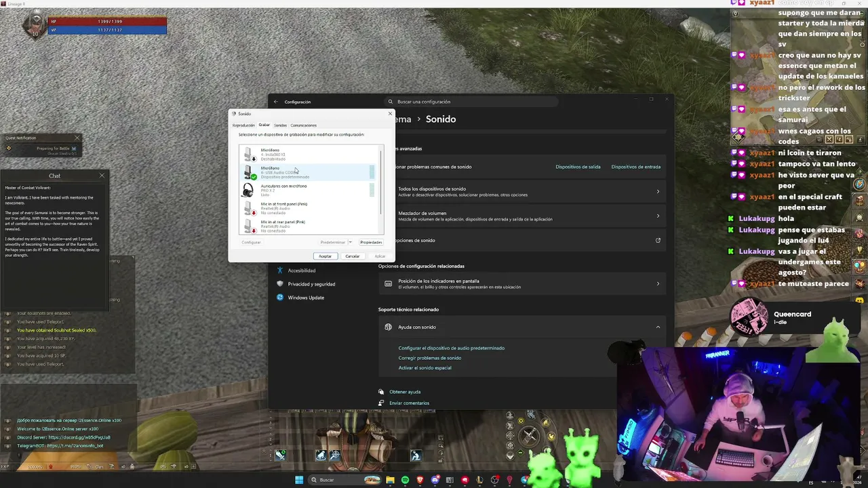Open Mezclador de volumen settings row

tap(522, 216)
